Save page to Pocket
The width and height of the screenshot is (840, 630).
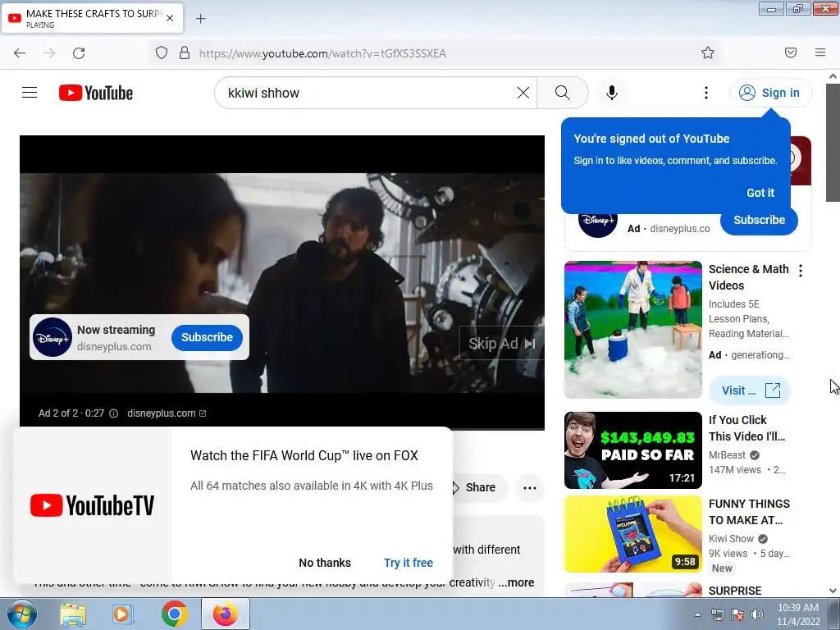tap(791, 53)
